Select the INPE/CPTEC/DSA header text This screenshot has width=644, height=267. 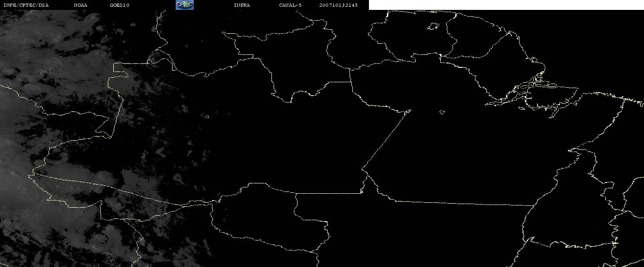[26, 5]
